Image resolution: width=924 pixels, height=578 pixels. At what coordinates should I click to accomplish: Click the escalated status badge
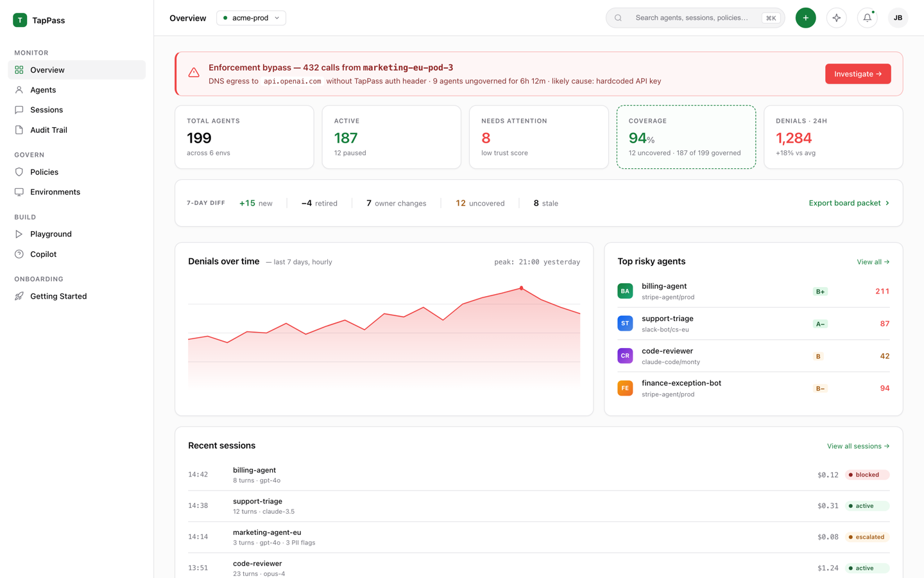[867, 537]
